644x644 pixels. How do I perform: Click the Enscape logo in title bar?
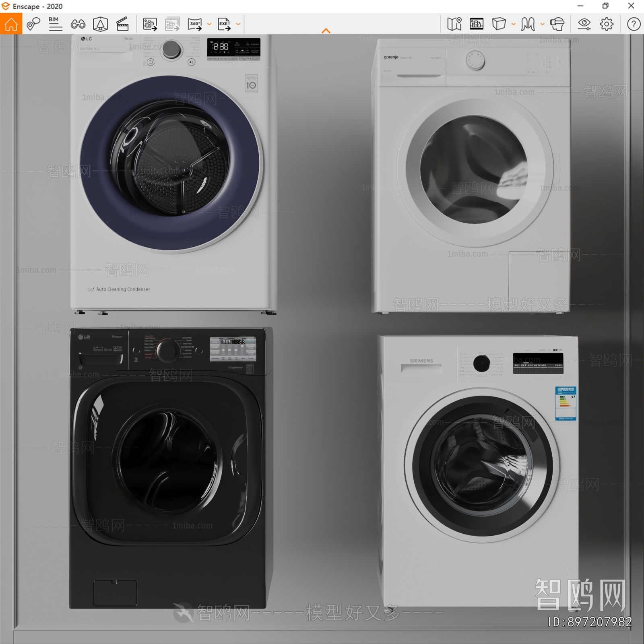pyautogui.click(x=6, y=6)
